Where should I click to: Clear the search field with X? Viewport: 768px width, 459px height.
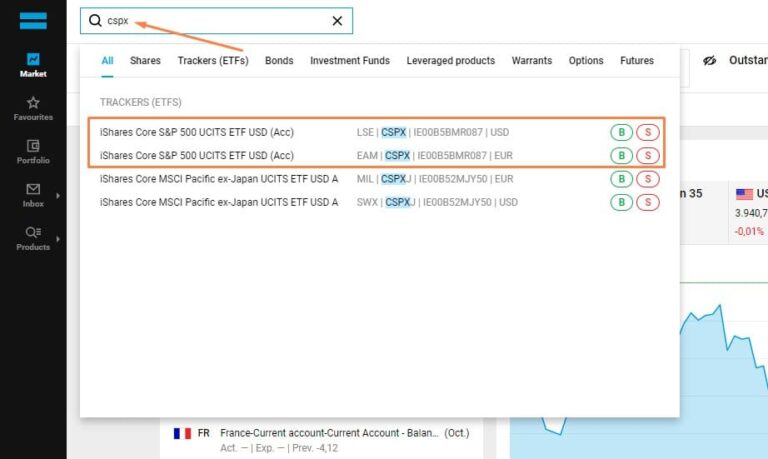tap(337, 21)
